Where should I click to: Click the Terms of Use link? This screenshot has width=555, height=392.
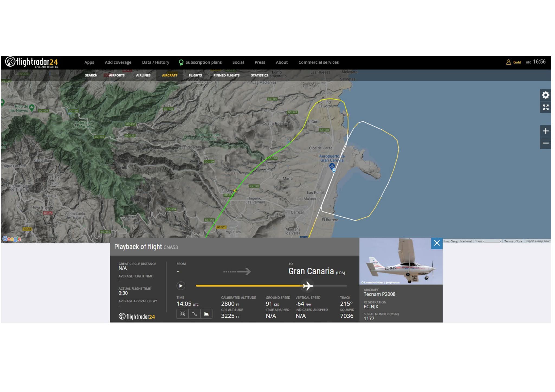tap(513, 241)
